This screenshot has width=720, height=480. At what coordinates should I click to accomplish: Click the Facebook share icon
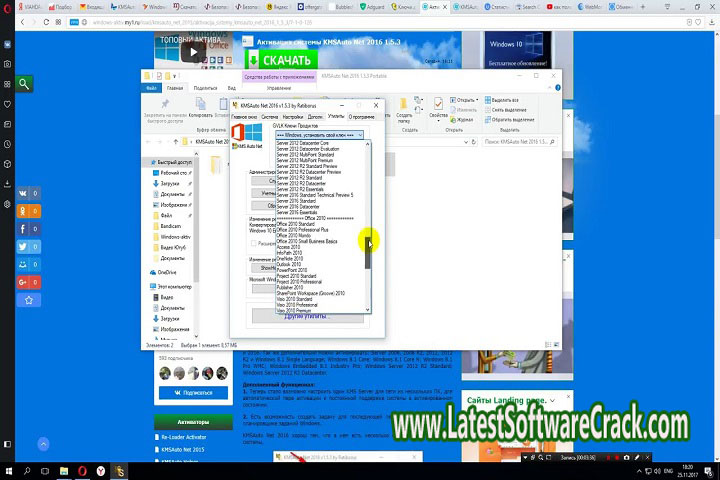click(22, 229)
